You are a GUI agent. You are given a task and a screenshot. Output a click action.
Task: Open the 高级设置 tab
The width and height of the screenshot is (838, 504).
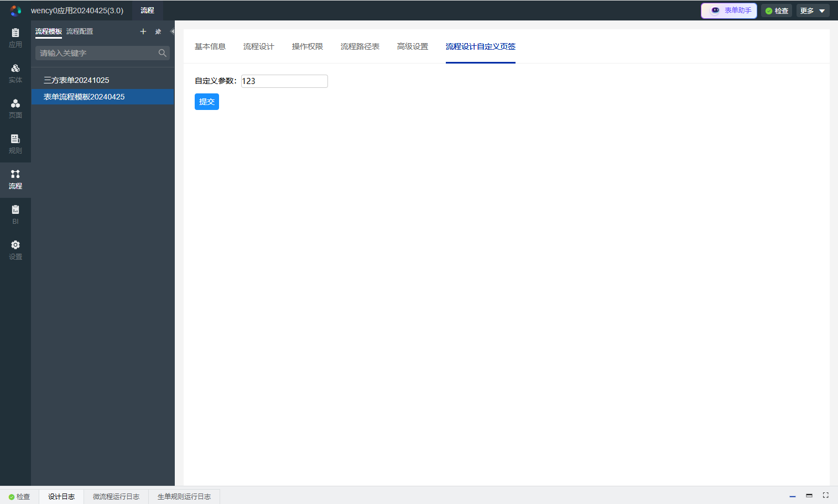pyautogui.click(x=413, y=46)
